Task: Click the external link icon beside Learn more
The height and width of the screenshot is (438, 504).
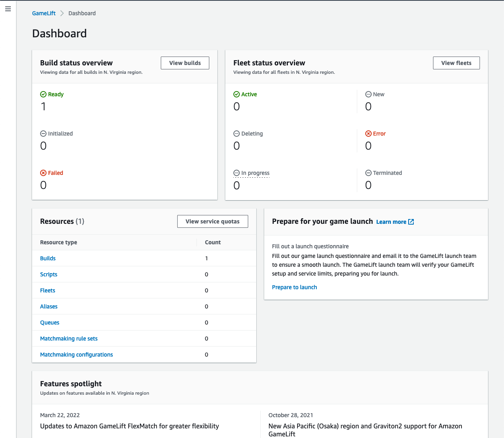Action: coord(411,221)
